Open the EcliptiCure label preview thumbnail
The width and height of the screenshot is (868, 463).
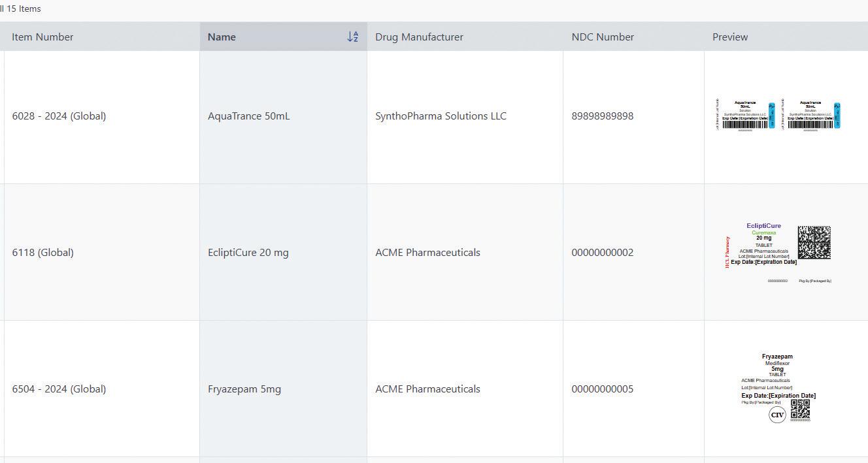click(x=778, y=253)
